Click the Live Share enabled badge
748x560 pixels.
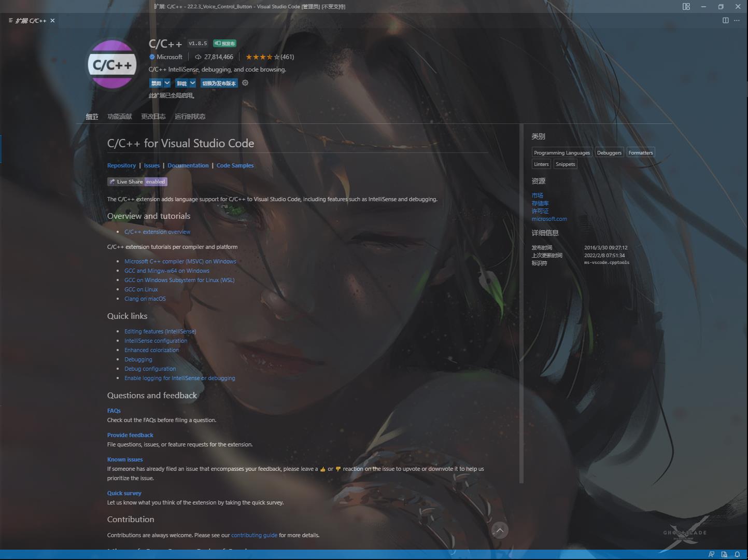pyautogui.click(x=137, y=181)
